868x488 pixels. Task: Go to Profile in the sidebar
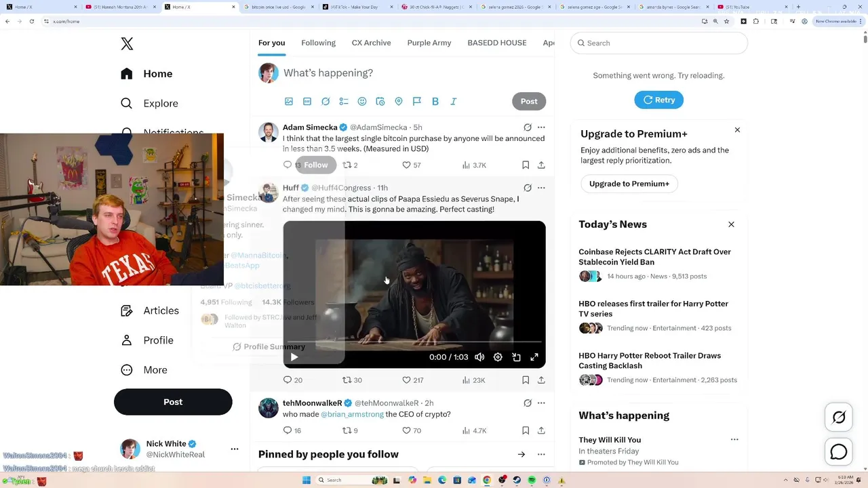(x=147, y=340)
